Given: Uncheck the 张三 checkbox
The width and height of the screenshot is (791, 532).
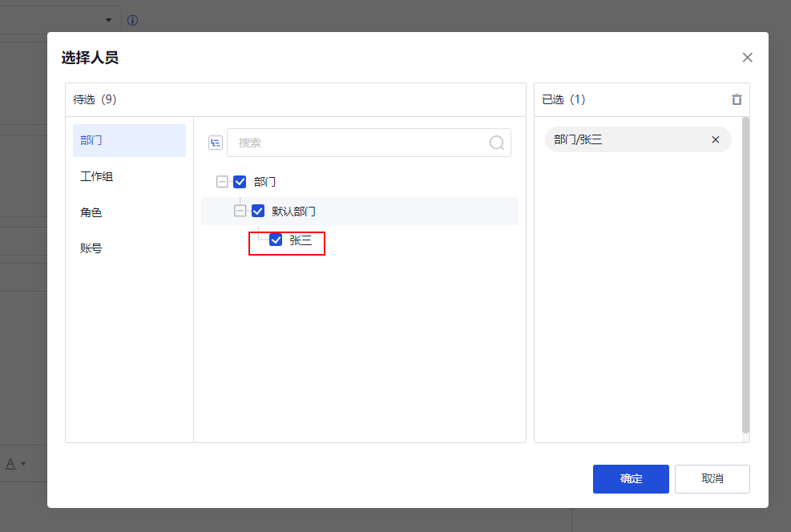Looking at the screenshot, I should point(276,240).
